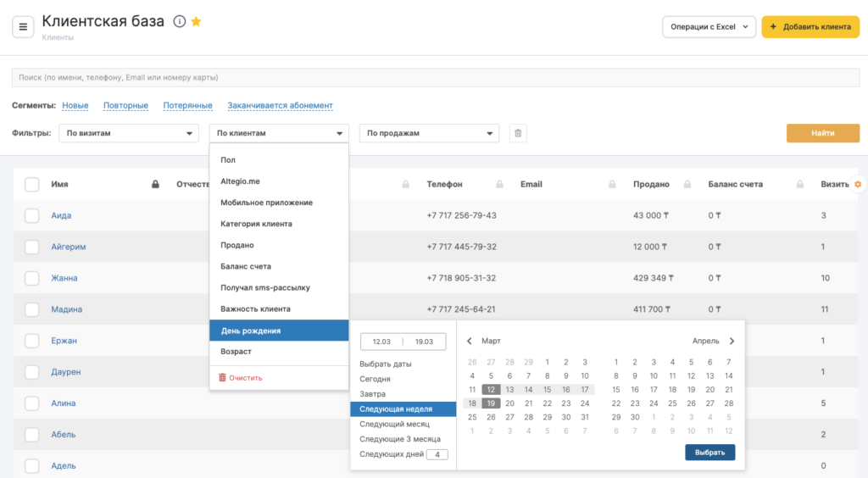Expand the По визитам filter dropdown

point(129,133)
